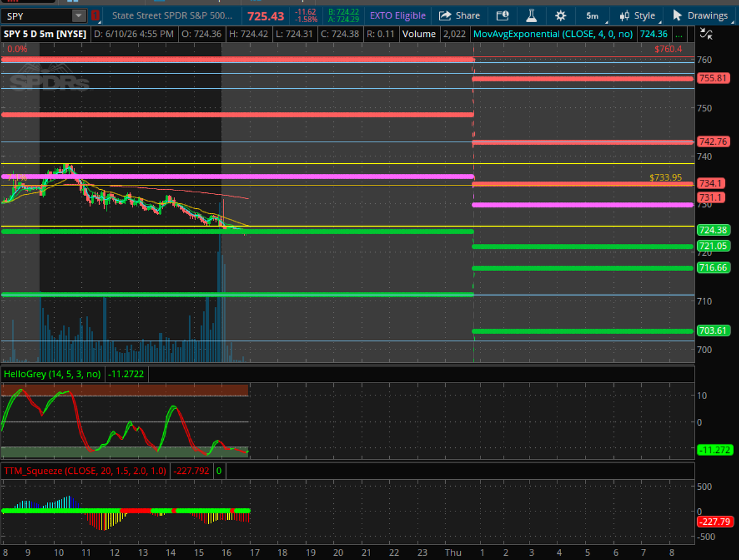Click the Share button
This screenshot has height=560, width=739.
pos(459,15)
